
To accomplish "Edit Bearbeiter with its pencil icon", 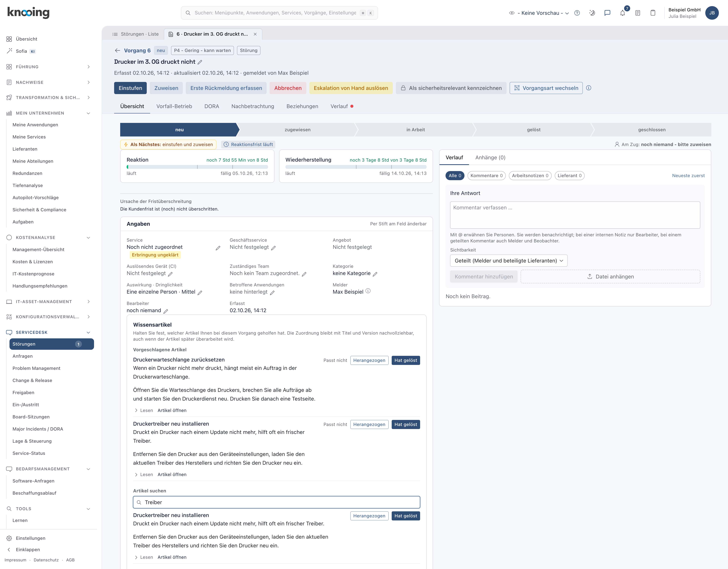I will click(x=166, y=311).
